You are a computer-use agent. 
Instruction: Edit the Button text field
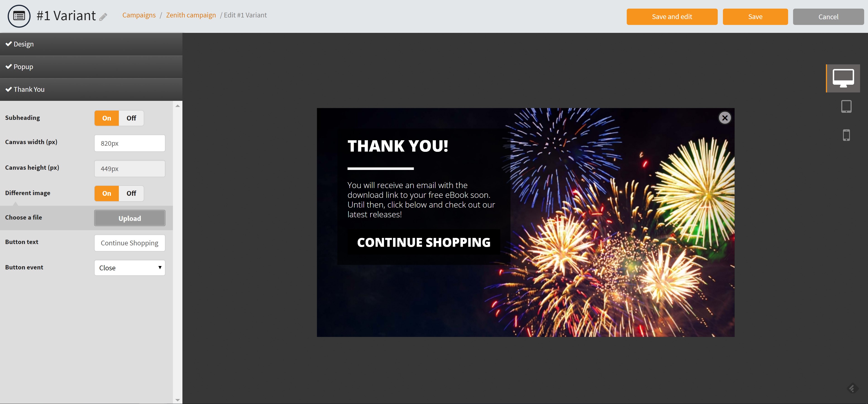(130, 243)
